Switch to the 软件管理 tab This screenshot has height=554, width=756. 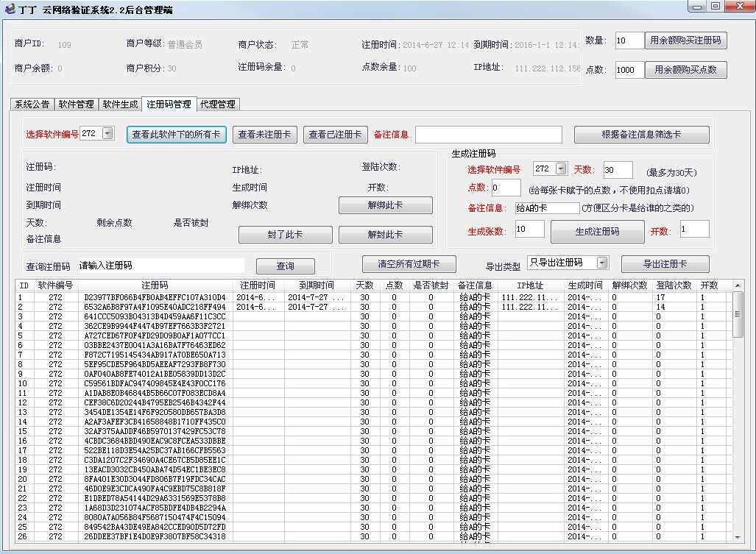pyautogui.click(x=76, y=104)
